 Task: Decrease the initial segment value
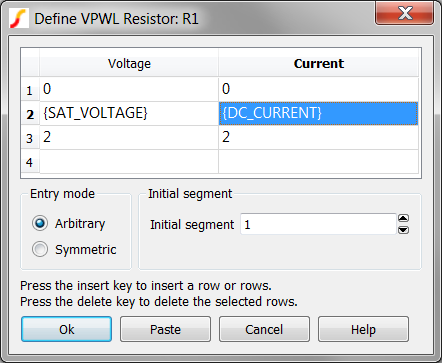pos(403,230)
